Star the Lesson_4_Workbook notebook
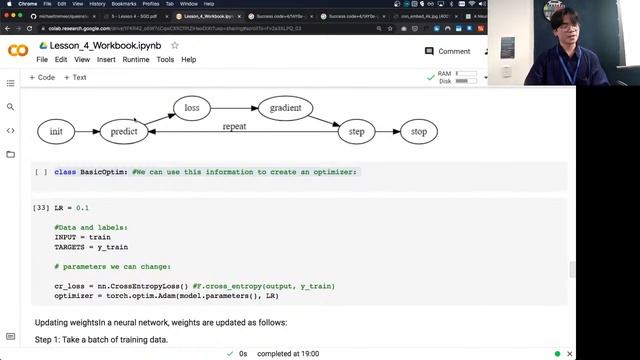 click(175, 45)
